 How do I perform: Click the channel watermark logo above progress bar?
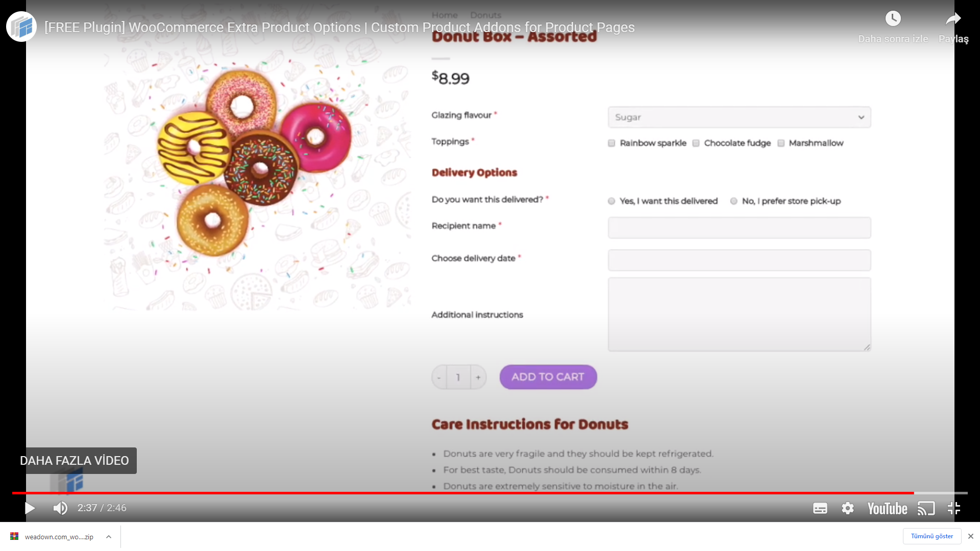coord(67,482)
